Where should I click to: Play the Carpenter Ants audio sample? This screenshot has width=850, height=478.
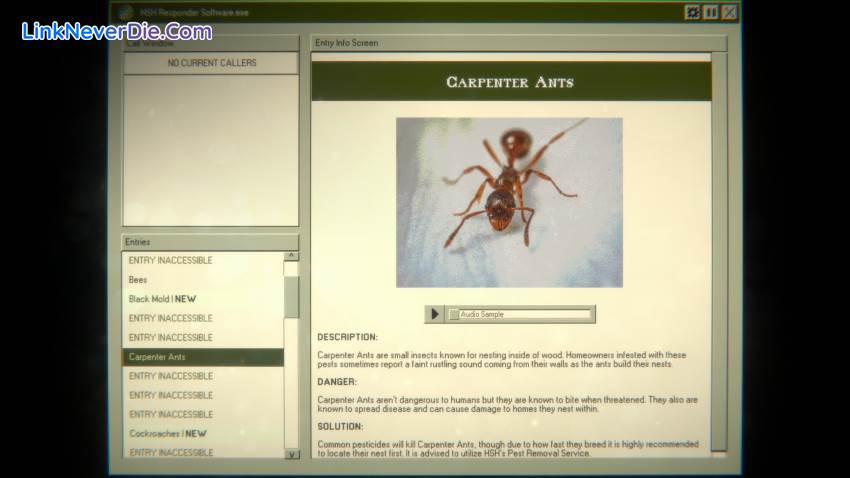(x=434, y=314)
